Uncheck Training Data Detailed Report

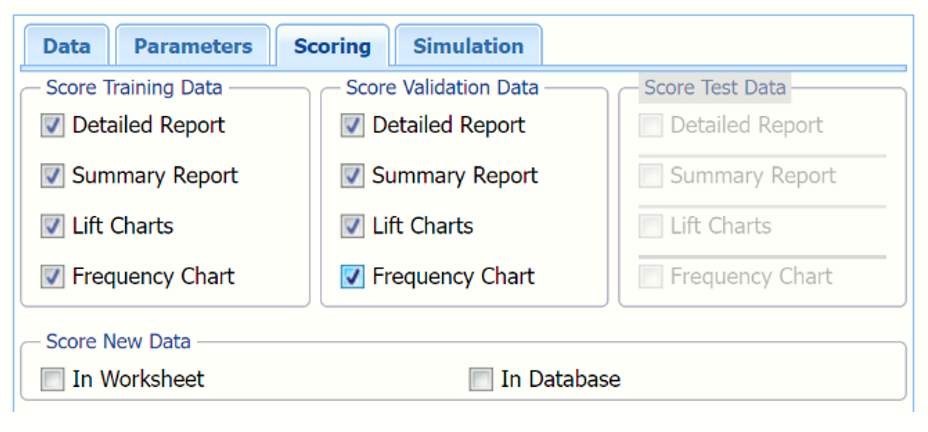(52, 126)
